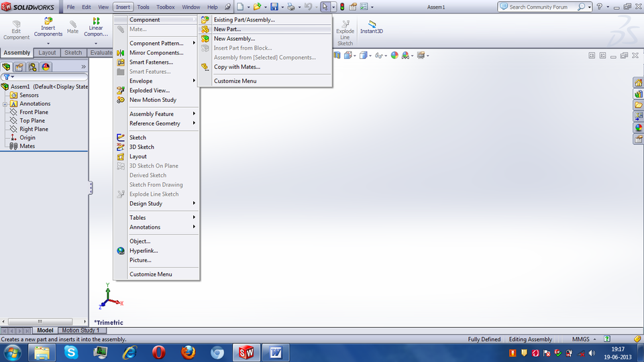Open the Appearances color ball in task pane
644x362 pixels.
pos(638,127)
